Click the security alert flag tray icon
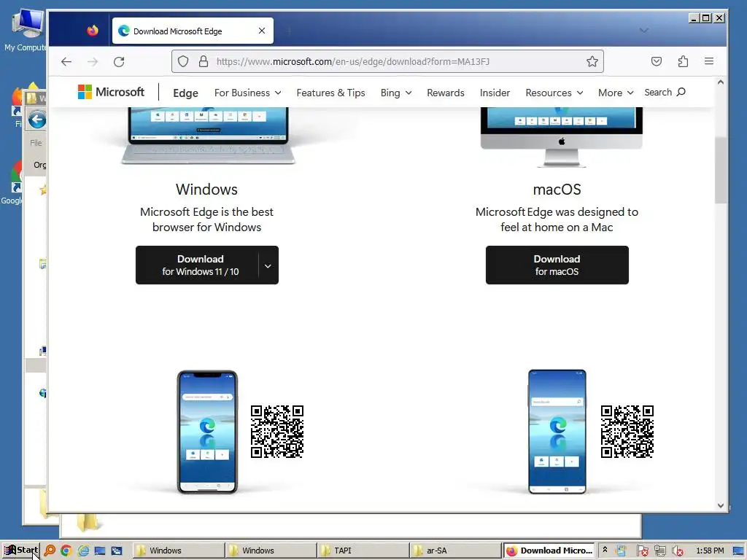 point(642,551)
